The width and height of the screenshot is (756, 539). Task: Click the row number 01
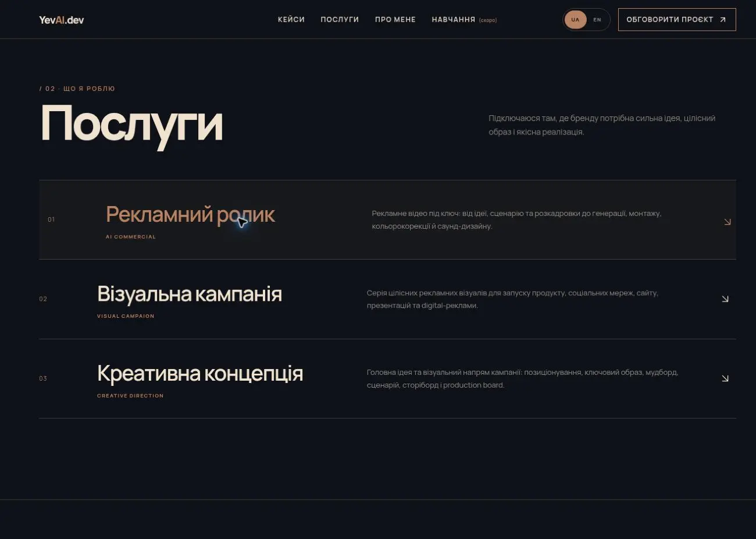click(51, 219)
